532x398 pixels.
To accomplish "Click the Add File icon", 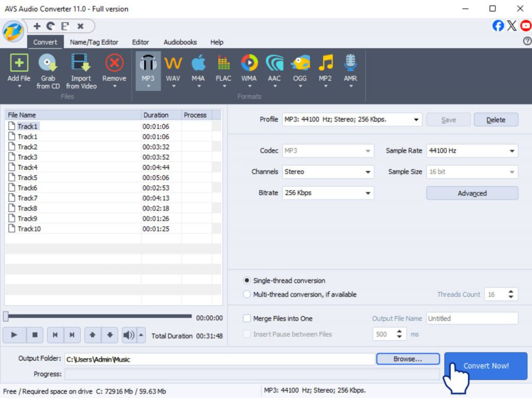I will click(19, 63).
